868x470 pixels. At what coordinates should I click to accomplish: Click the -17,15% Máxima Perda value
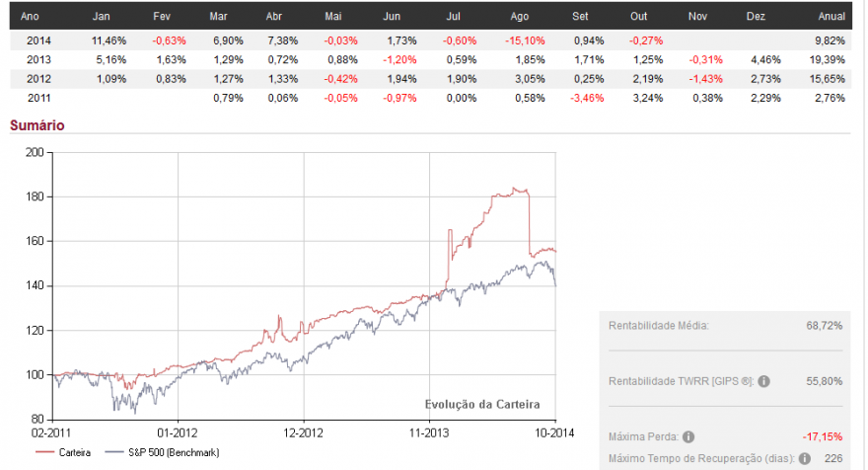tap(822, 436)
